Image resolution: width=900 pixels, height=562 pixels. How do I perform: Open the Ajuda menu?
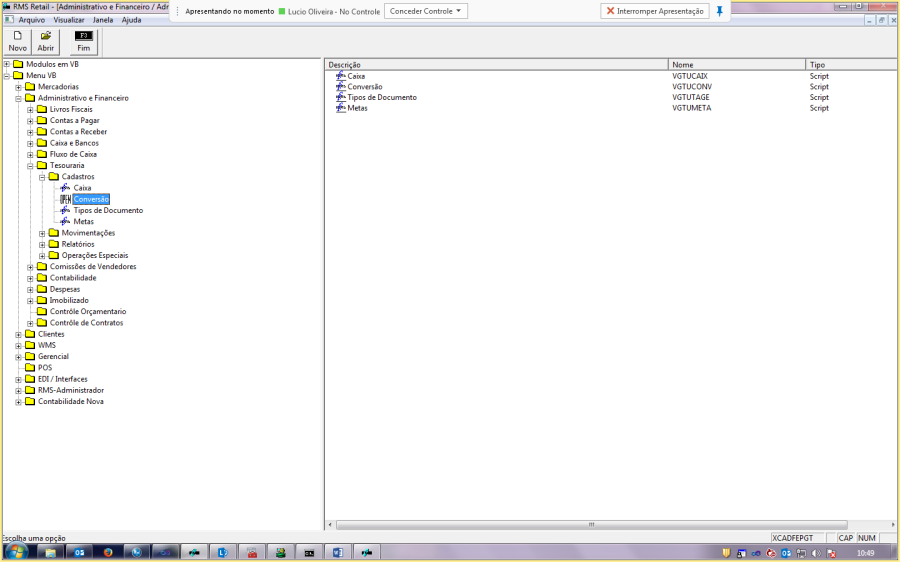(x=131, y=20)
